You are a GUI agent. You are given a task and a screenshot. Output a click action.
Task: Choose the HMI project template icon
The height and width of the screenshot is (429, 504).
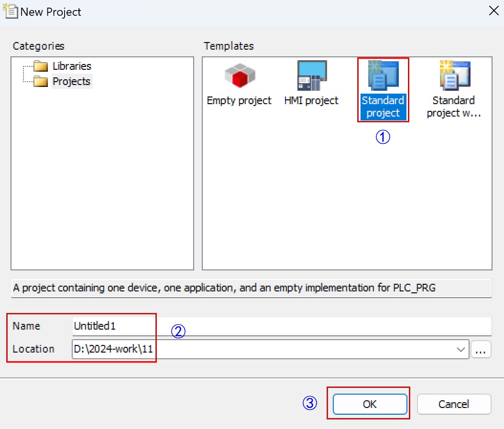[312, 75]
